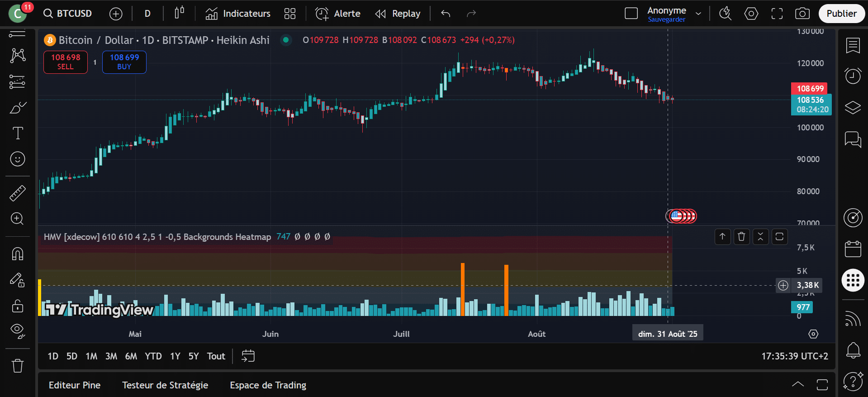Click the Publier button
Image resolution: width=868 pixels, height=397 pixels.
pyautogui.click(x=841, y=14)
